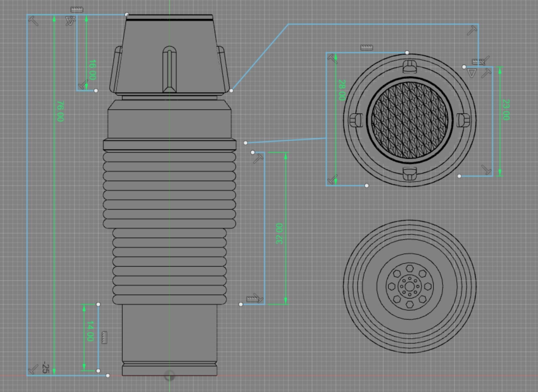Click the -25 label near bottom left
This screenshot has height=392, width=538.
[46, 367]
